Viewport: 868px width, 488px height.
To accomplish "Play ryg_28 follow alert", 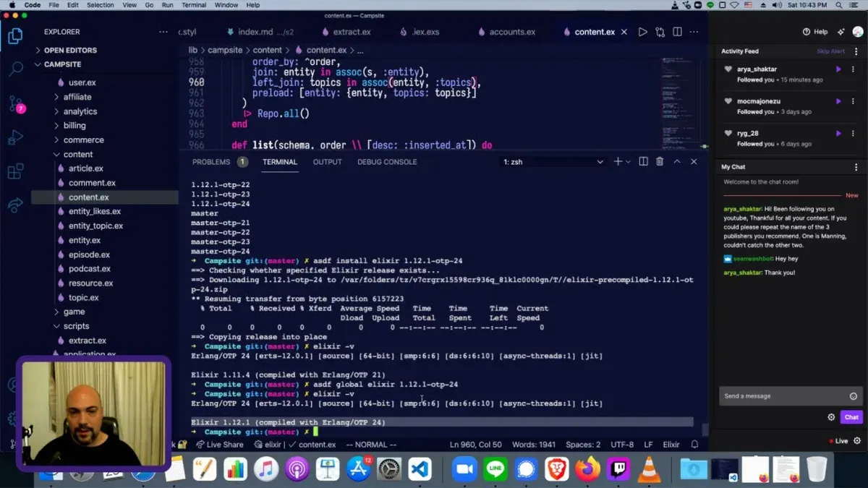I will [x=838, y=133].
